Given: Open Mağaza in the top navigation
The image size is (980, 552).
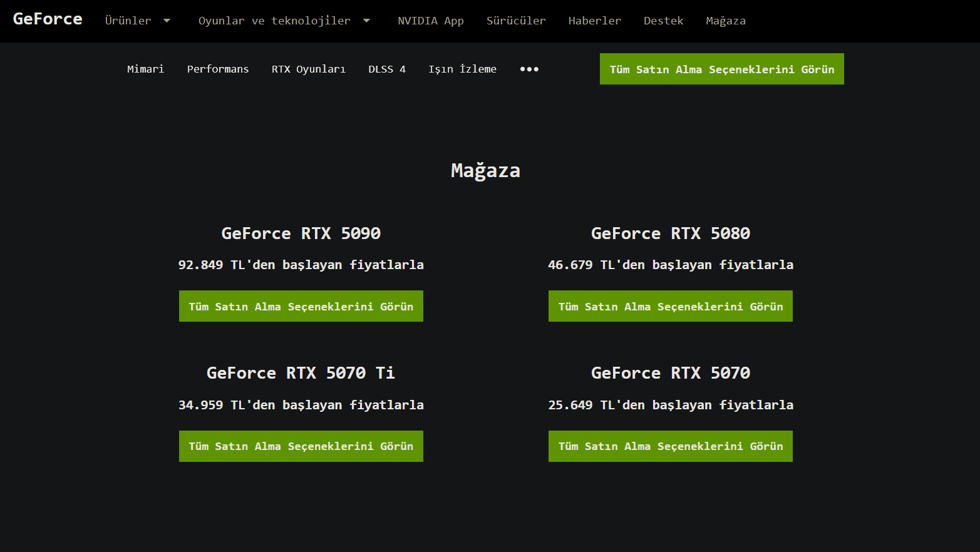Looking at the screenshot, I should point(726,21).
